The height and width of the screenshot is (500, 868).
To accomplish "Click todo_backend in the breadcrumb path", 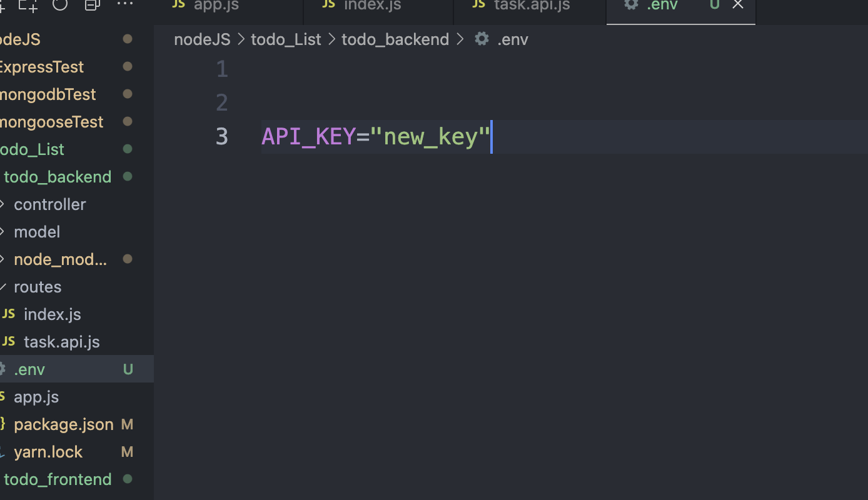I will (x=395, y=39).
